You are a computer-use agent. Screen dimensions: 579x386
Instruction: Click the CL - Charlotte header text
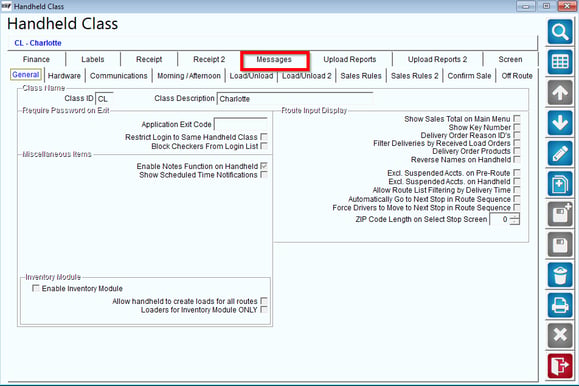[x=38, y=43]
